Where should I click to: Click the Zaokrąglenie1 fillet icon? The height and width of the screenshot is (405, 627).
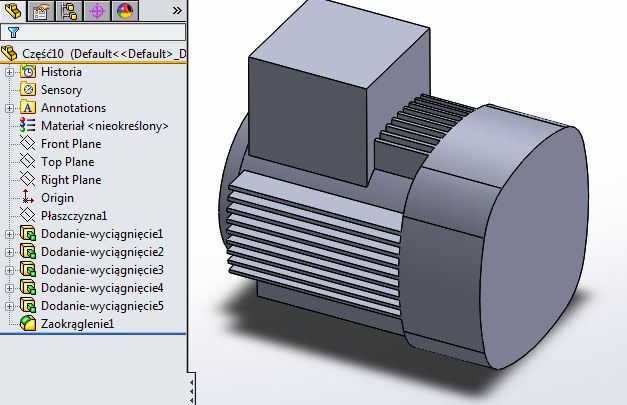(28, 323)
